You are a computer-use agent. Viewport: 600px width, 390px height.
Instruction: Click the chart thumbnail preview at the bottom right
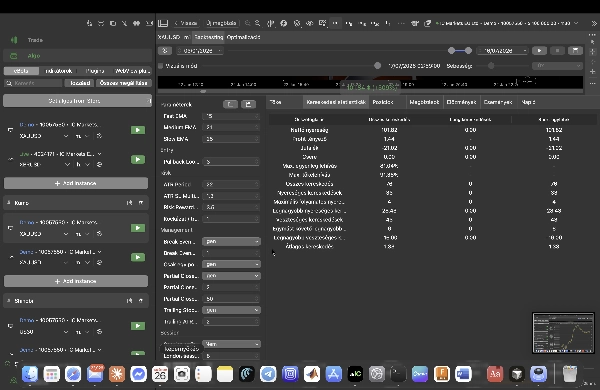tap(563, 333)
